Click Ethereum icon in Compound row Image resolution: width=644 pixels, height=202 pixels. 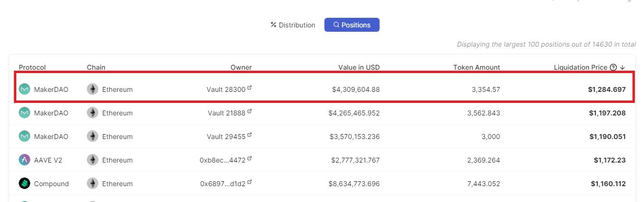click(x=93, y=183)
